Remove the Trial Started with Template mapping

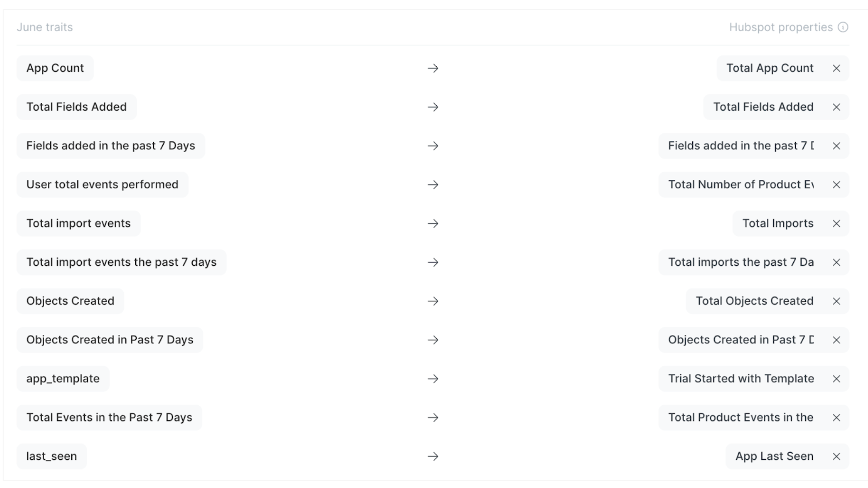tap(836, 379)
